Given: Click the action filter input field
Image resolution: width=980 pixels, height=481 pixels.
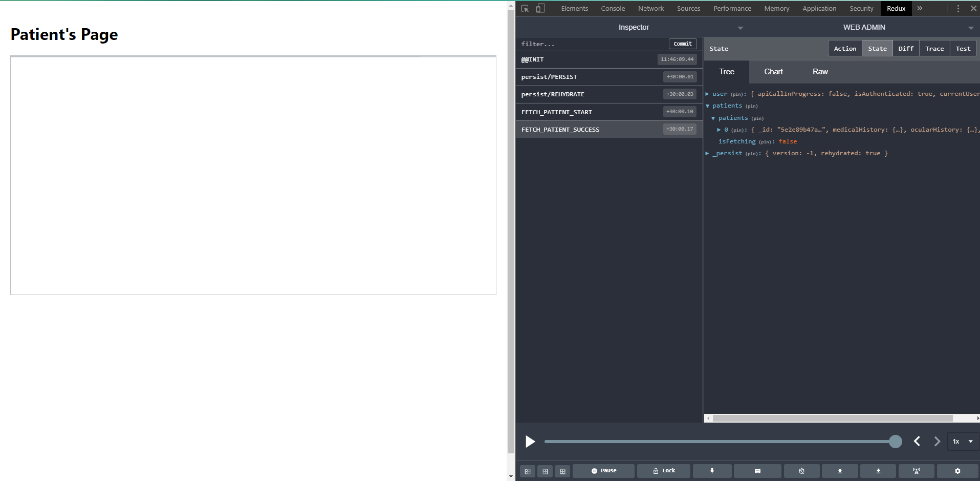Looking at the screenshot, I should click(x=593, y=44).
